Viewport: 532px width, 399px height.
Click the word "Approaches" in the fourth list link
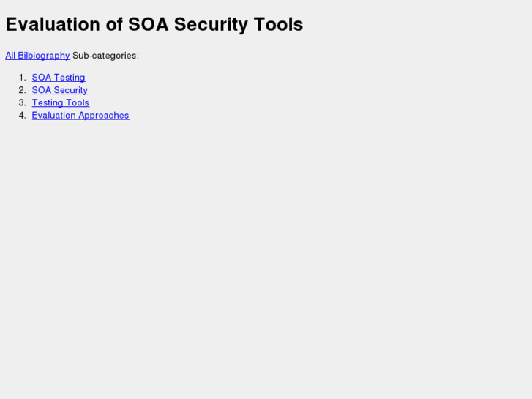point(104,115)
